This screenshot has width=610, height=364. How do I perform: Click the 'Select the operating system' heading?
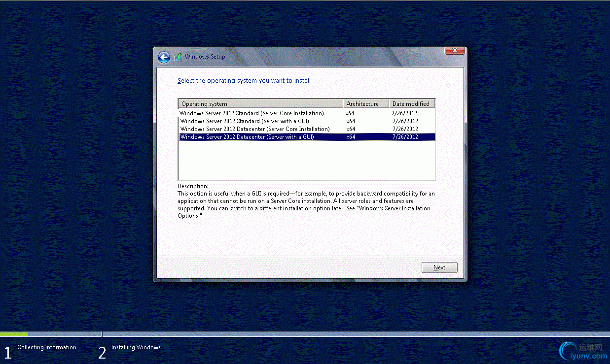(244, 80)
